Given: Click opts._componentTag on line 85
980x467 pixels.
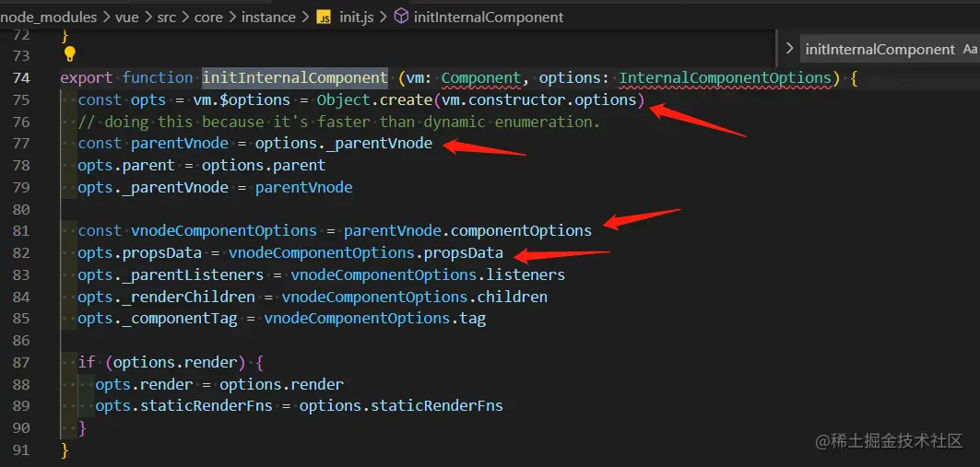Looking at the screenshot, I should [x=158, y=319].
